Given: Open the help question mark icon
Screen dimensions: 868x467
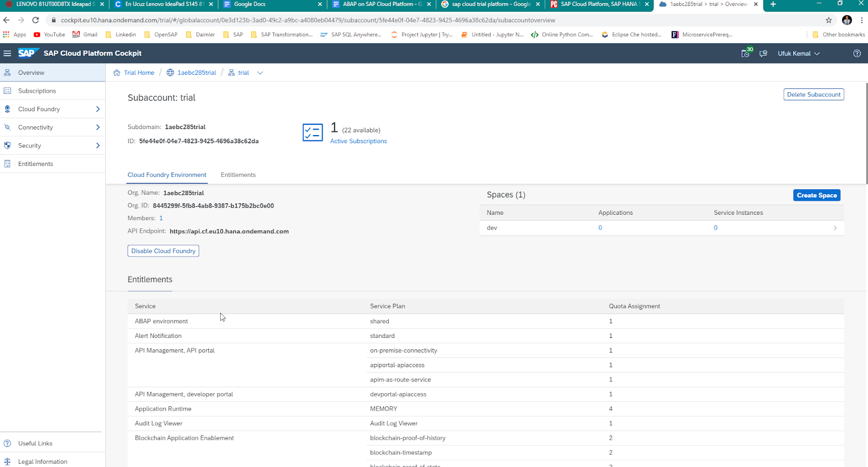Looking at the screenshot, I should [x=857, y=53].
